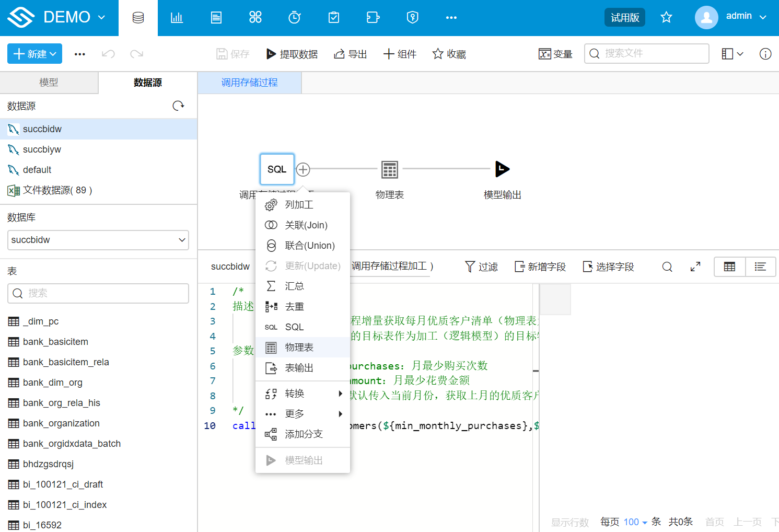779x532 pixels.
Task: Click the 新建 button
Action: point(34,54)
